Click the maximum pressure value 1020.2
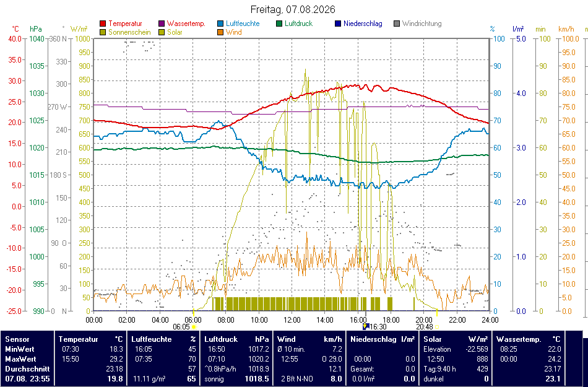 [259, 359]
